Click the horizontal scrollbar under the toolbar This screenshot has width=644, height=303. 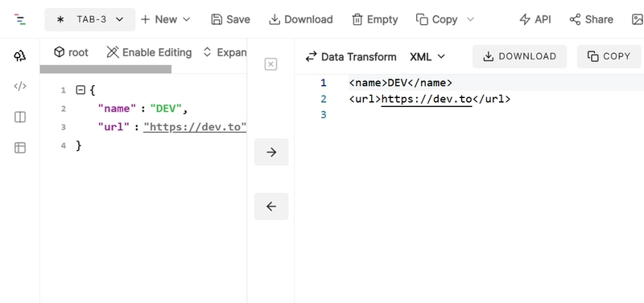click(x=105, y=69)
